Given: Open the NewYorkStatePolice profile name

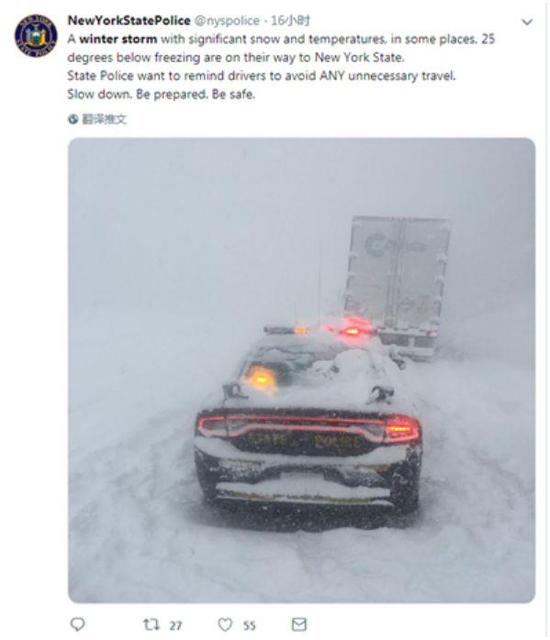Looking at the screenshot, I should pyautogui.click(x=129, y=20).
